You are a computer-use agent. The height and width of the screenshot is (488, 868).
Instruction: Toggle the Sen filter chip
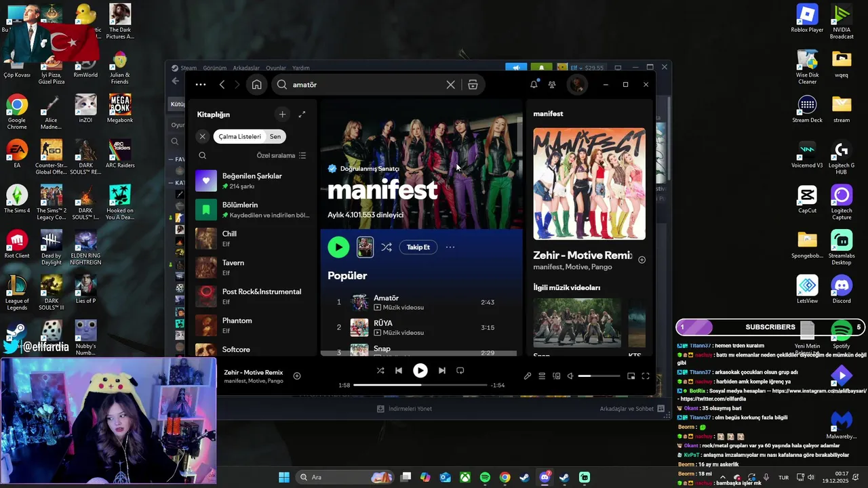click(x=275, y=136)
